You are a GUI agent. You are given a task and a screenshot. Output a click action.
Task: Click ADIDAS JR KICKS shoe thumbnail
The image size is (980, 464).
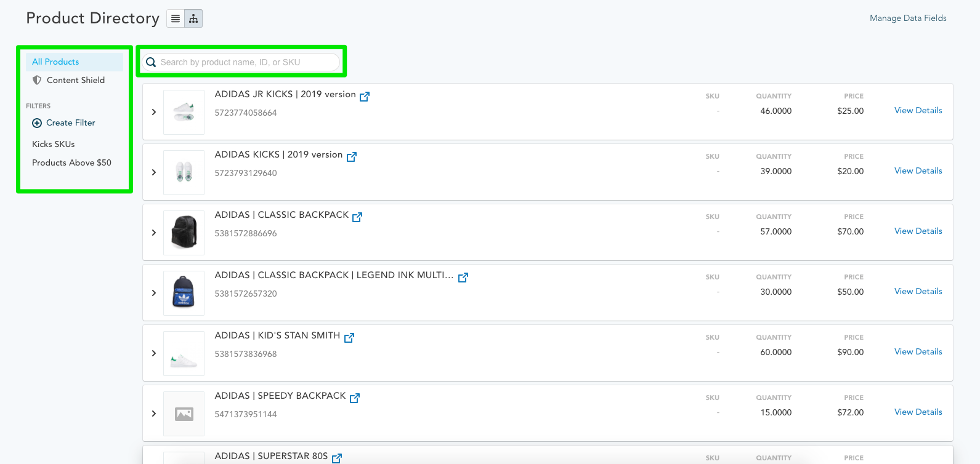184,112
